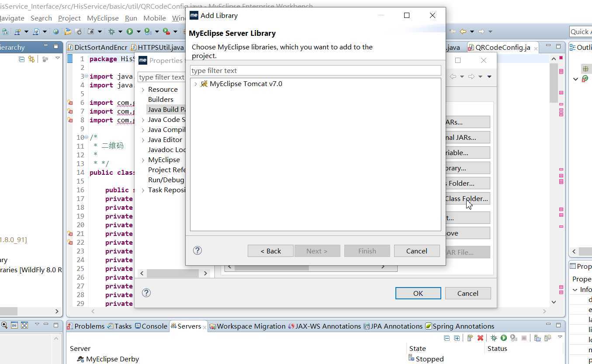Image resolution: width=592 pixels, height=364 pixels.
Task: Open the Mobile menu
Action: point(155,18)
